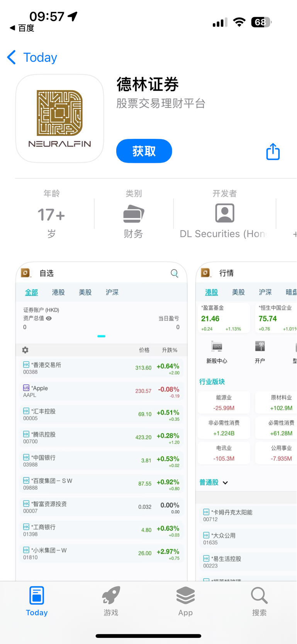Screen dimensions: 297x644
Task: Tap the 德林证券 NeuralFin app icon
Action: [x=60, y=119]
